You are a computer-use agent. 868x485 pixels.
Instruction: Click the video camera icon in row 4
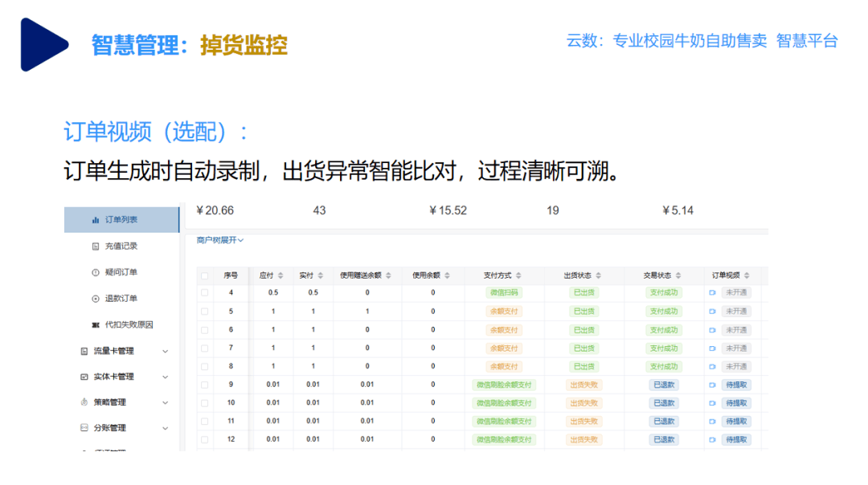tap(712, 293)
